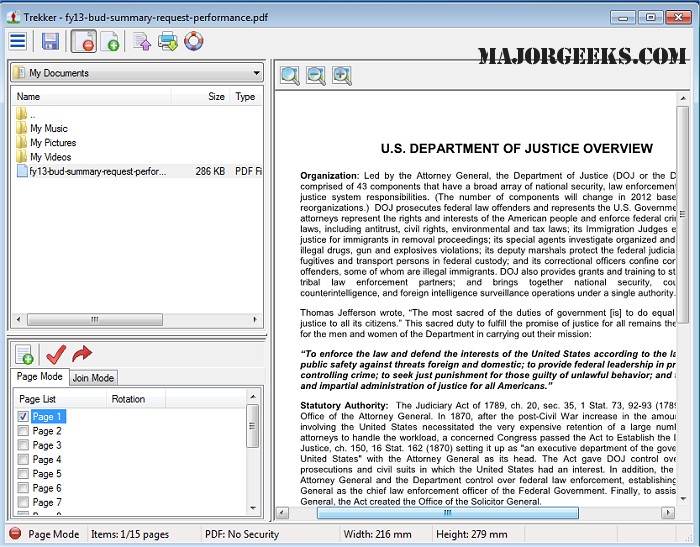This screenshot has width=700, height=547.
Task: Click preview horizontal scrollbar thumb
Action: [448, 513]
